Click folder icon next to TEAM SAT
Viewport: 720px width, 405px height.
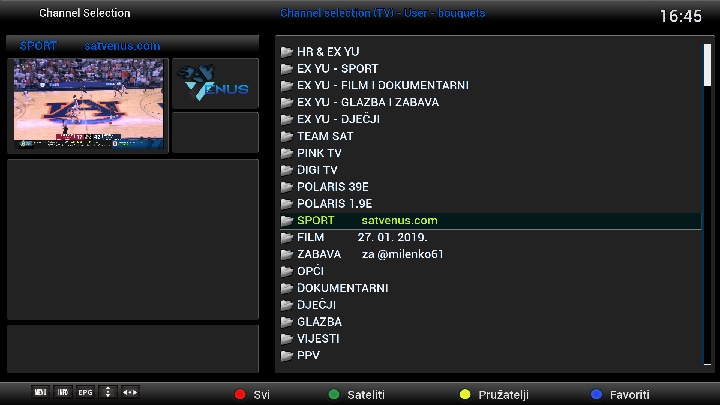pos(287,136)
